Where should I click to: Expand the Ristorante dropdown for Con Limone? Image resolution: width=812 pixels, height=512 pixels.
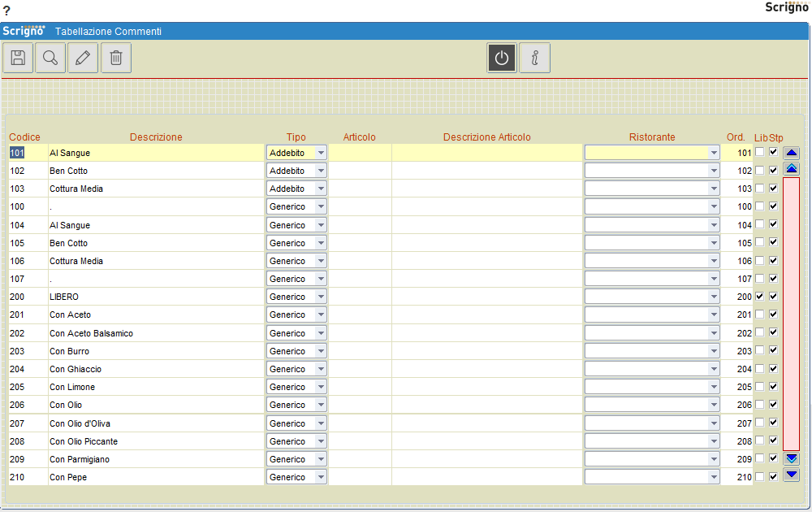click(712, 386)
